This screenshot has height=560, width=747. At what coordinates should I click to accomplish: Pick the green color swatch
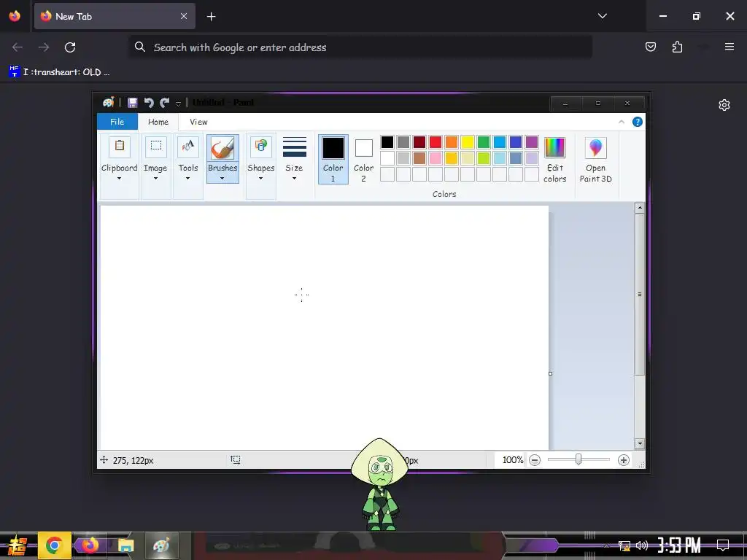click(484, 142)
